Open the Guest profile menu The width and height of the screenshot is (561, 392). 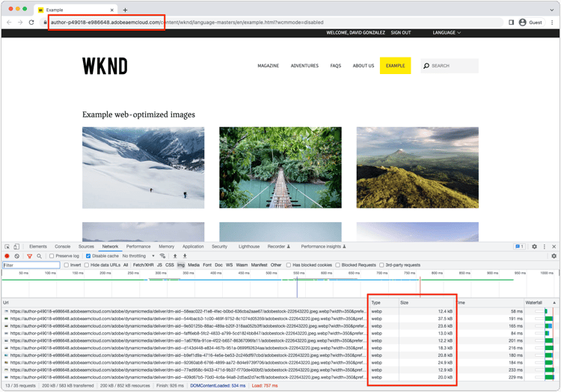[x=531, y=22]
